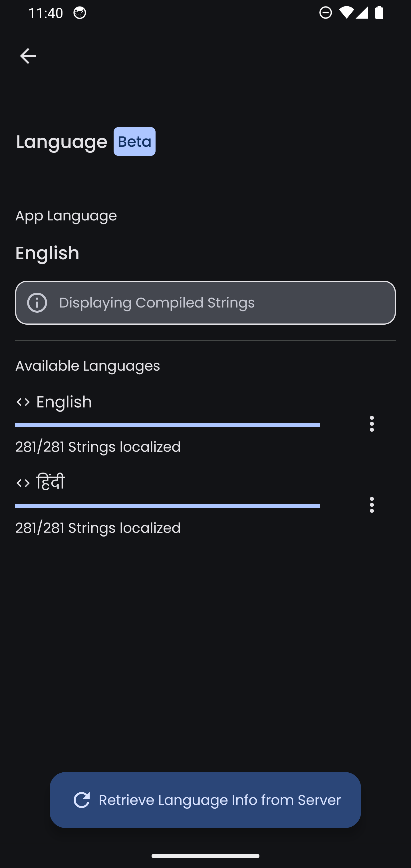This screenshot has width=411, height=868.
Task: Open the three-dot menu for हिंदी
Action: click(x=372, y=505)
